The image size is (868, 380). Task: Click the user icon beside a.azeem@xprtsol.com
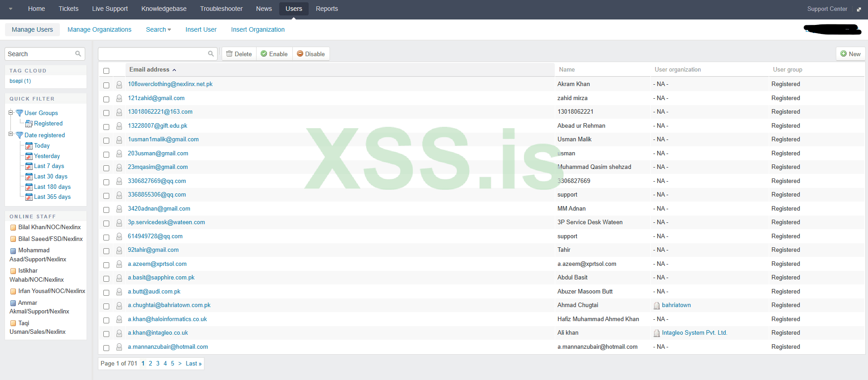click(x=119, y=264)
